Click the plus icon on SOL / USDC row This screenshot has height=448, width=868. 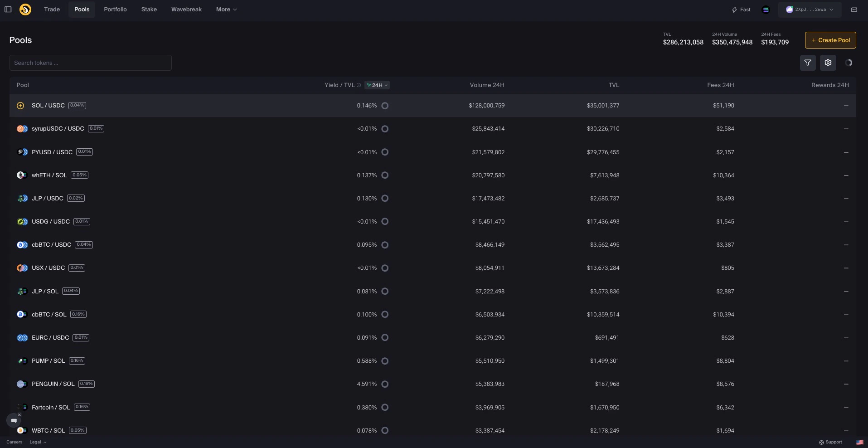[20, 106]
